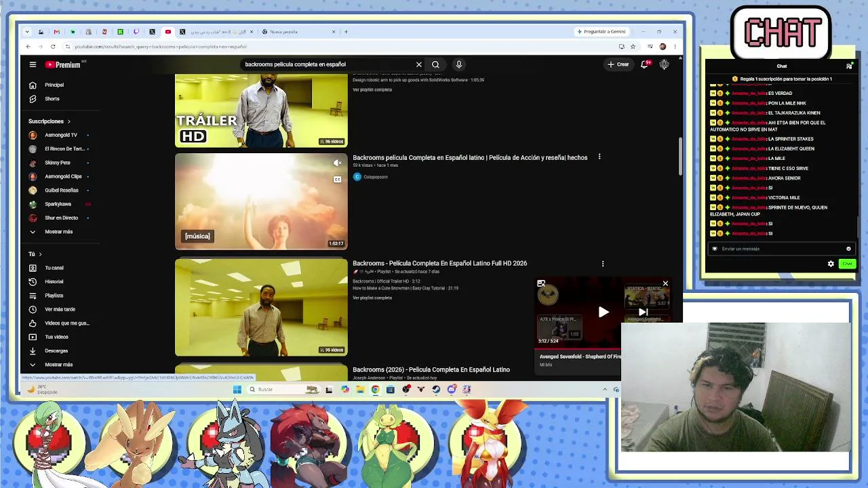
Task: Open the Windows Start menu
Action: click(237, 390)
